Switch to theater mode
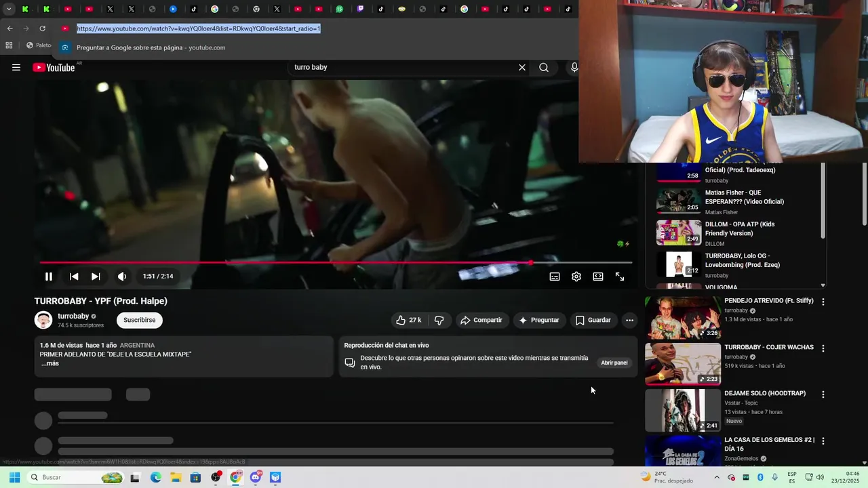This screenshot has height=488, width=868. point(598,277)
